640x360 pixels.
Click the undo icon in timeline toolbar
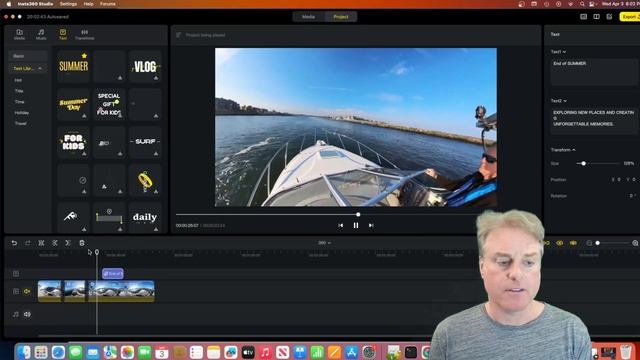pos(14,243)
